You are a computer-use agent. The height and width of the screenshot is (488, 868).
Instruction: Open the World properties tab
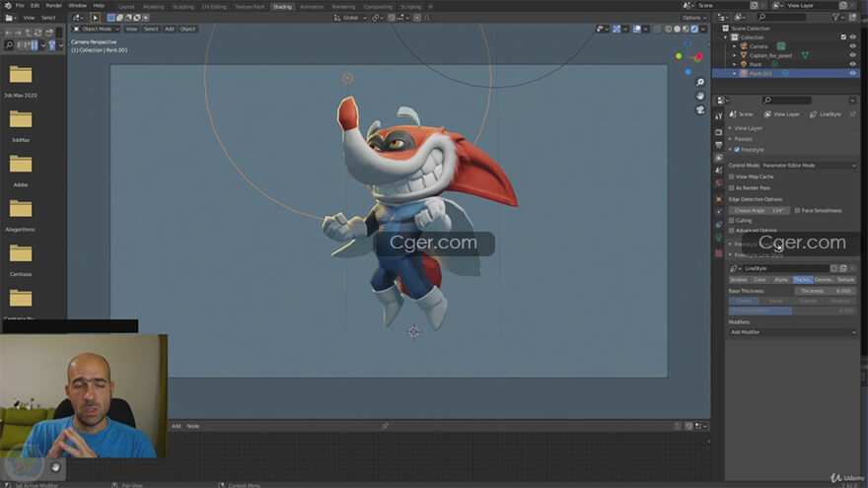[x=718, y=183]
